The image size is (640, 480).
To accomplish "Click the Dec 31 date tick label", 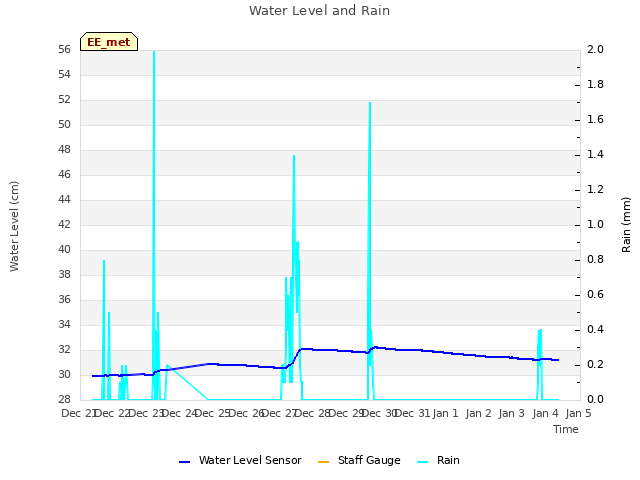I will [413, 413].
